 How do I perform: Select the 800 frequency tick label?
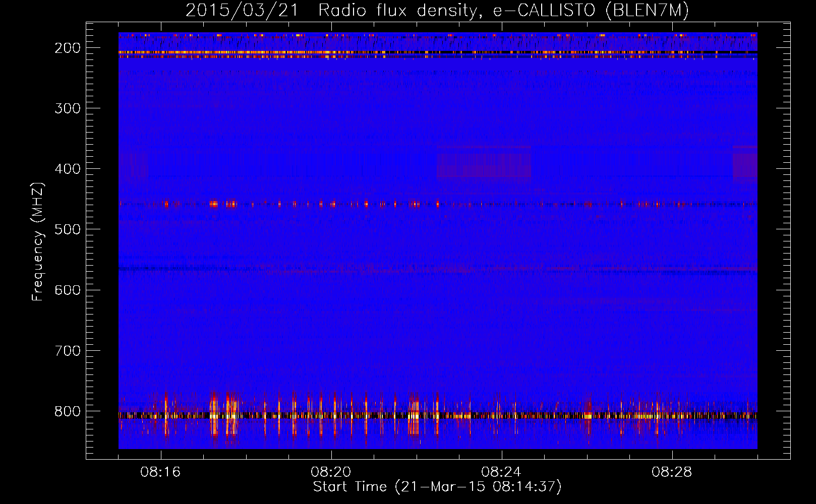coord(68,411)
